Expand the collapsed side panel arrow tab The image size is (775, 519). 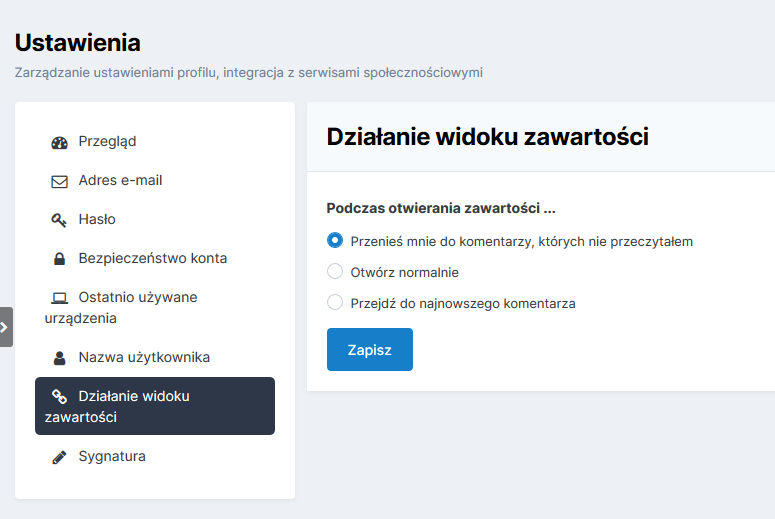5,327
